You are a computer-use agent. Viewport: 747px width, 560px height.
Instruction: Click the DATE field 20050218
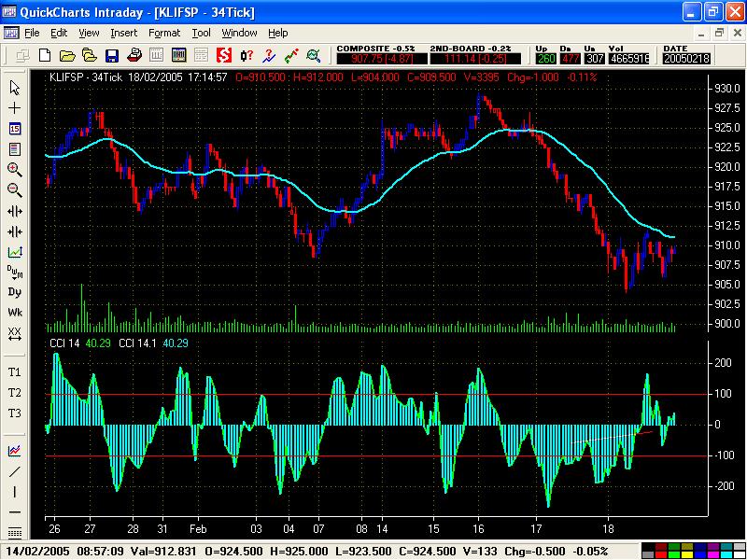pos(686,59)
